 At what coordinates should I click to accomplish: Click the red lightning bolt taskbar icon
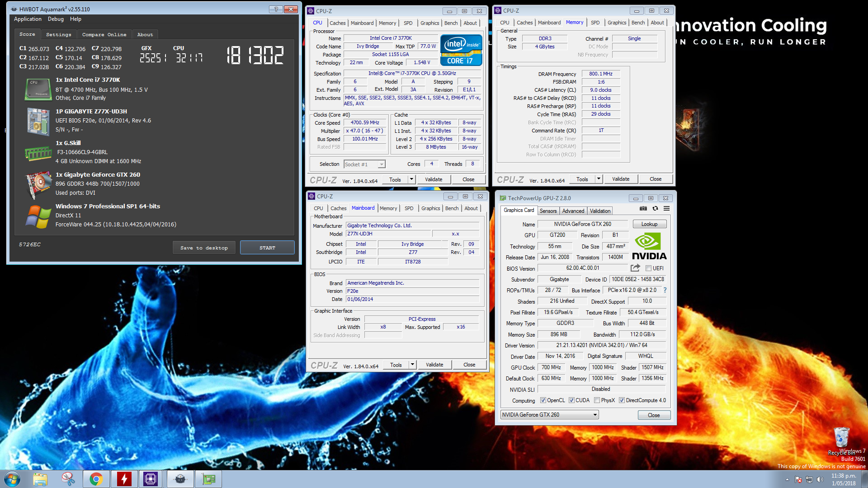pyautogui.click(x=124, y=479)
